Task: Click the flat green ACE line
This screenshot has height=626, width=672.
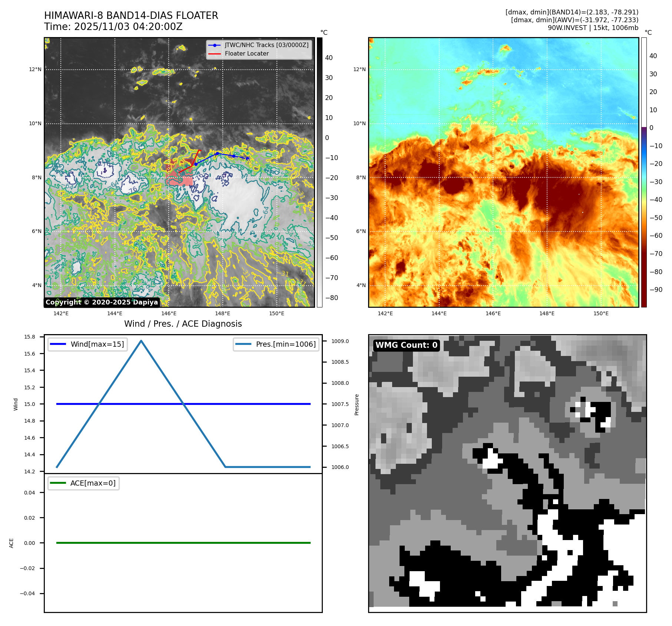Action: pos(183,543)
